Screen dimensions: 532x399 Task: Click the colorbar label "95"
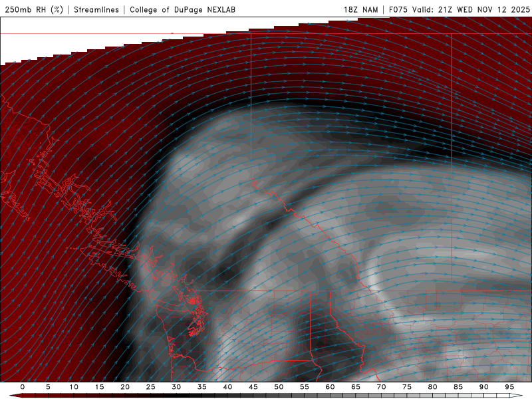pyautogui.click(x=509, y=387)
